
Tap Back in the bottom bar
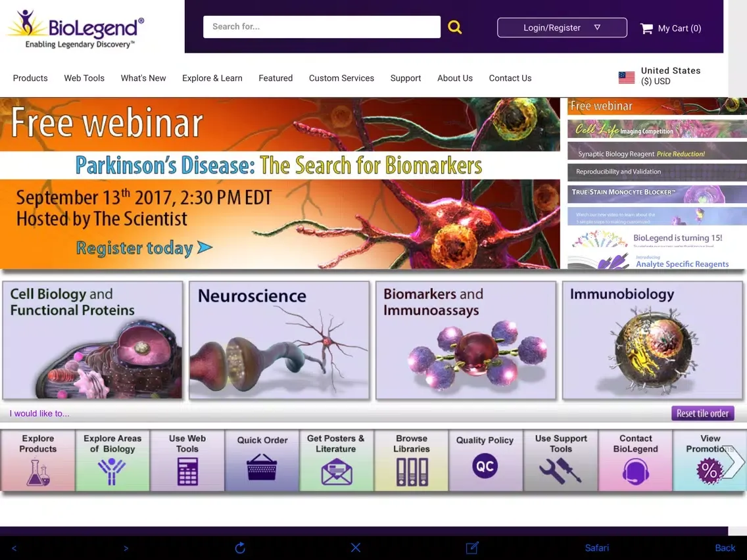pyautogui.click(x=725, y=548)
